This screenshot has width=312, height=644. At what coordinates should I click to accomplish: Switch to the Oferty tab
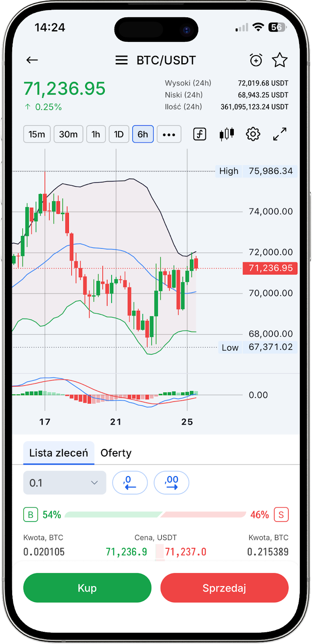tap(116, 453)
